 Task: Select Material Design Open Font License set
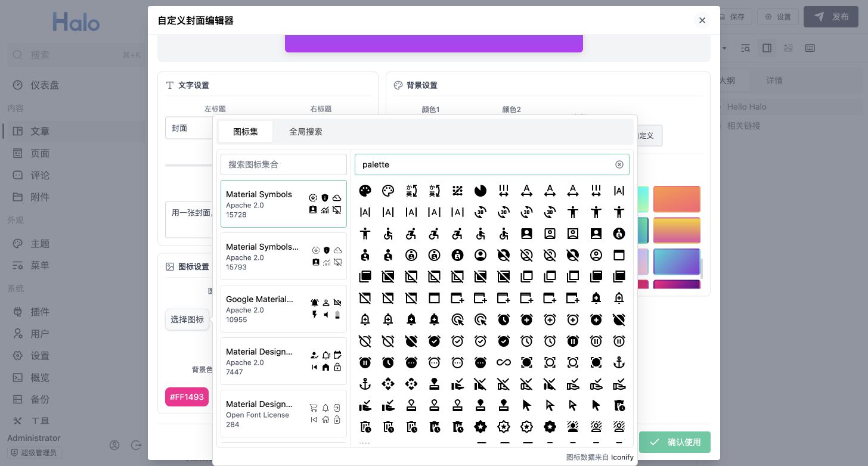(284, 414)
